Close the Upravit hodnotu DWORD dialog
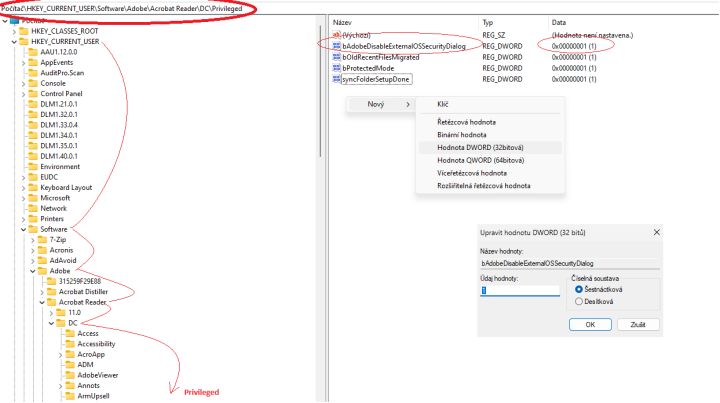The height and width of the screenshot is (403, 720). coord(657,233)
